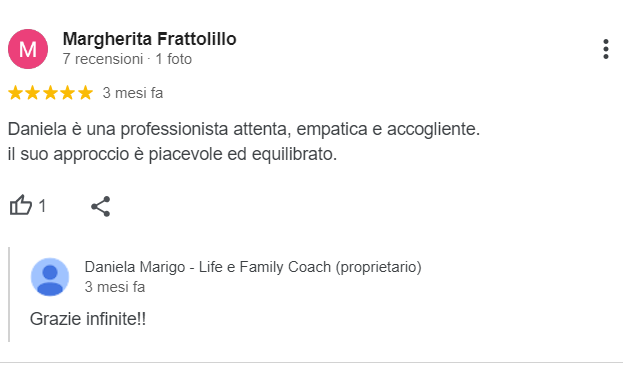Share the review using the share icon
The height and width of the screenshot is (365, 623).
point(101,207)
